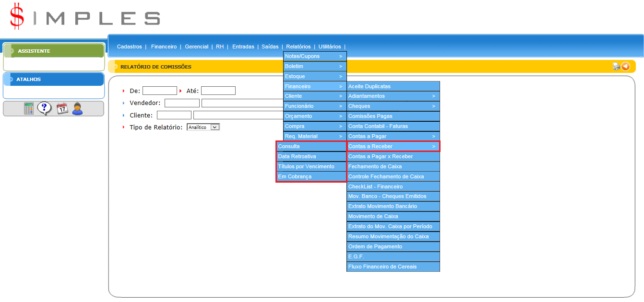This screenshot has height=302, width=644.
Task: Expand the Cheques submenu
Action: click(393, 106)
